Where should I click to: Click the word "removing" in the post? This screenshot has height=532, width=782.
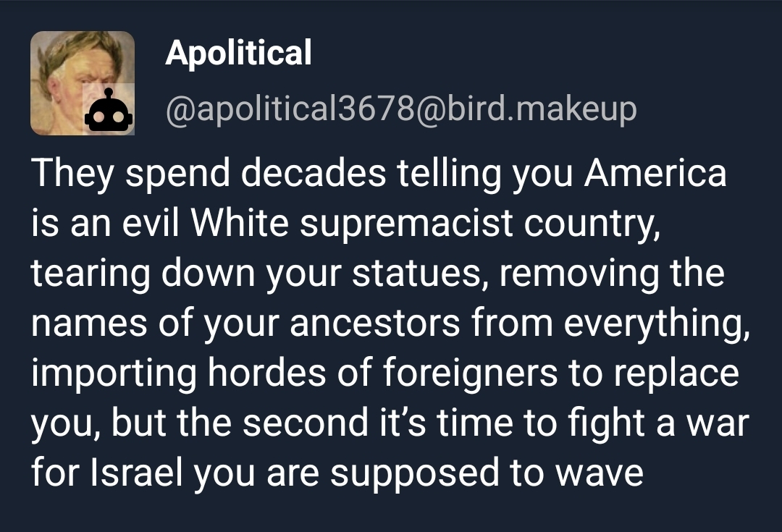point(561,274)
